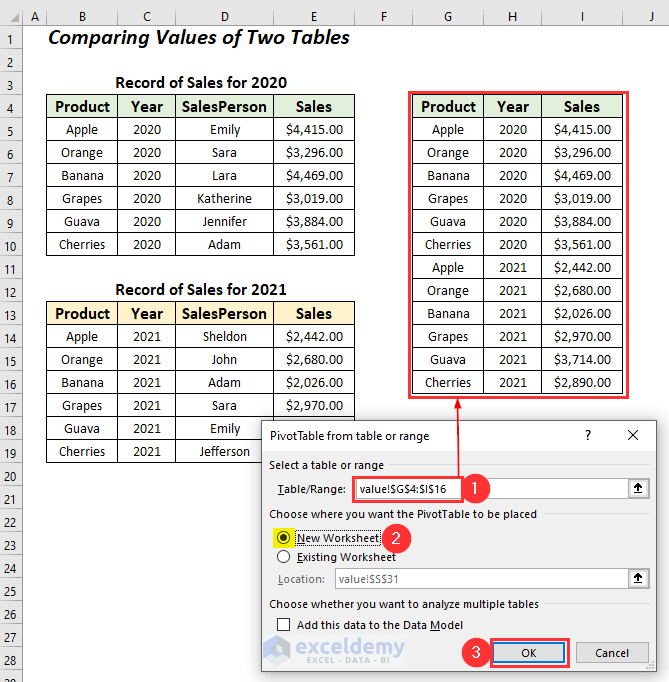Viewport: 669px width, 682px height.
Task: Click the $4,469.00 cell in column I
Action: click(x=582, y=175)
